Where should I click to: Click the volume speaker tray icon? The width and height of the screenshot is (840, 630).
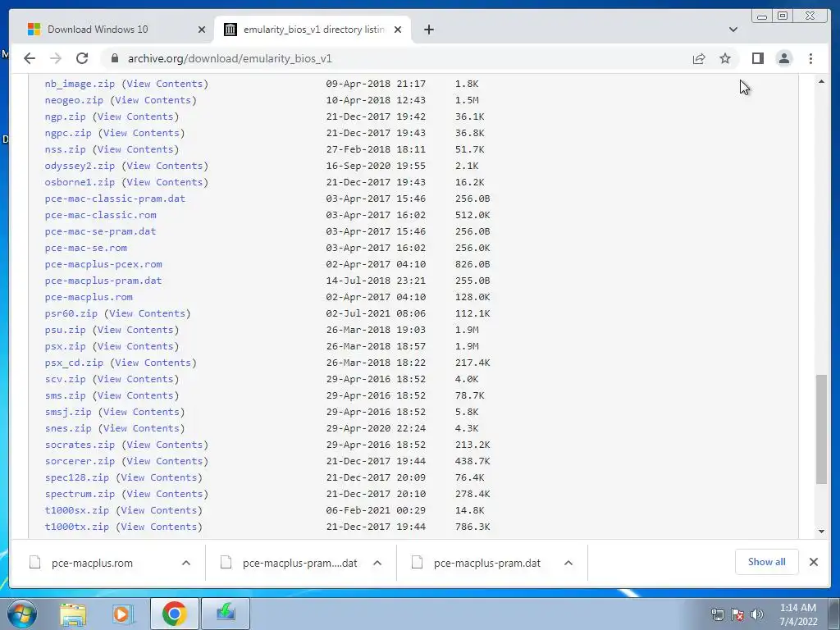[756, 614]
